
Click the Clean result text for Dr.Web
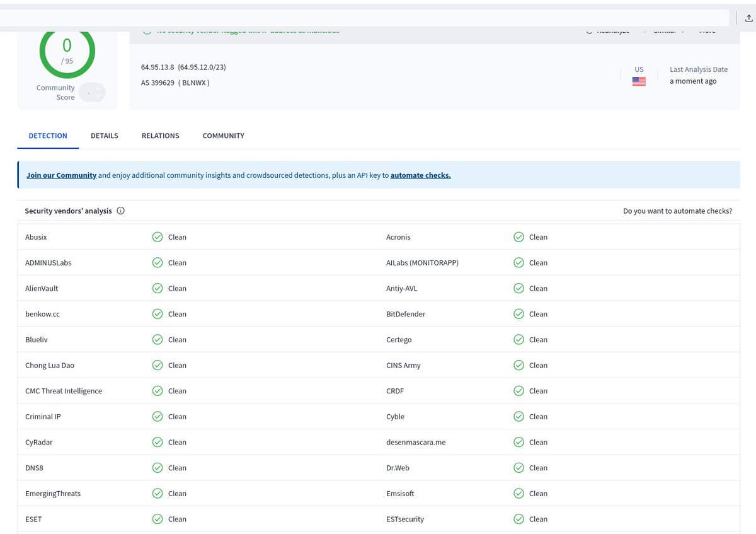[x=538, y=468]
